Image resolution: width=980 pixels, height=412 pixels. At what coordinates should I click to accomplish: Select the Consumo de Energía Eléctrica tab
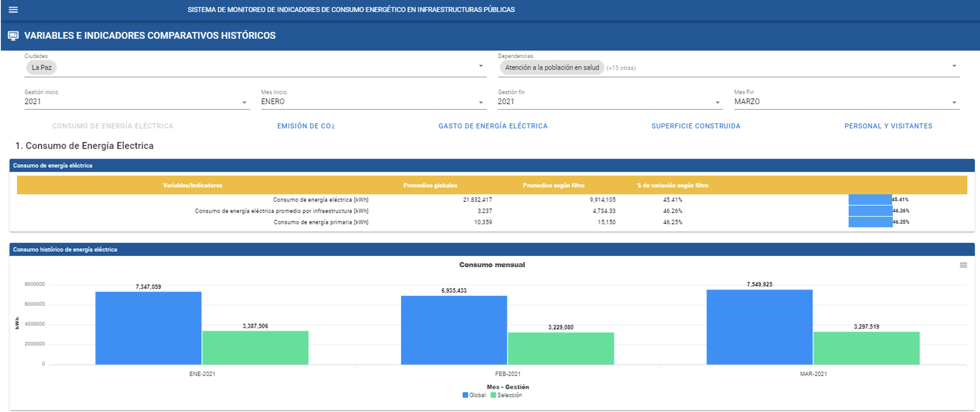pos(113,126)
